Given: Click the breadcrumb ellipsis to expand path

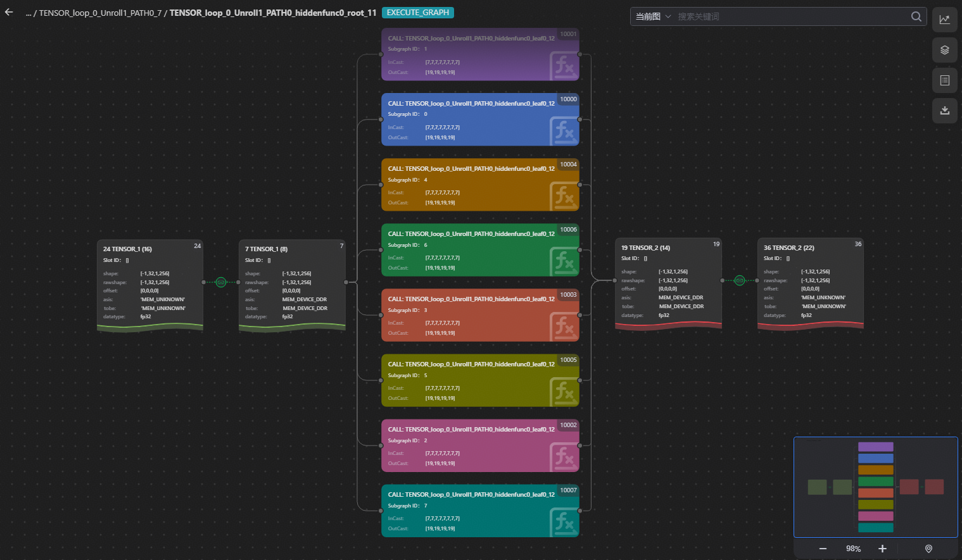Looking at the screenshot, I should click(x=28, y=13).
